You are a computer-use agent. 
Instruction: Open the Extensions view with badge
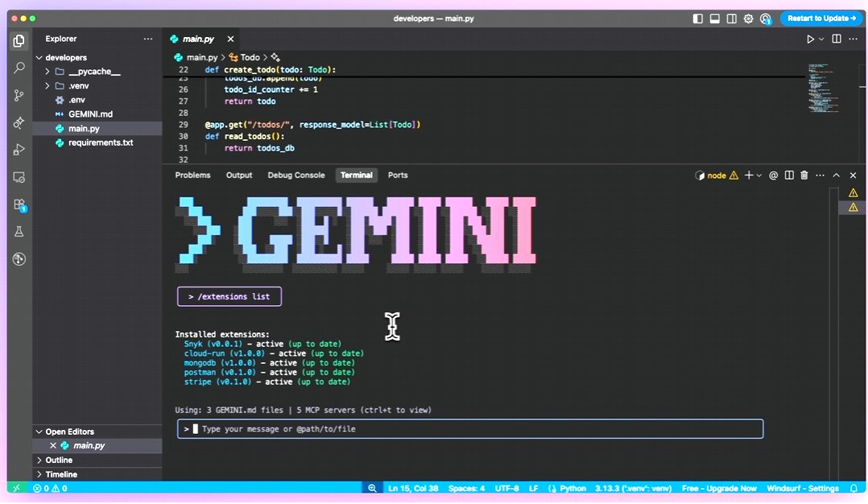pos(19,205)
